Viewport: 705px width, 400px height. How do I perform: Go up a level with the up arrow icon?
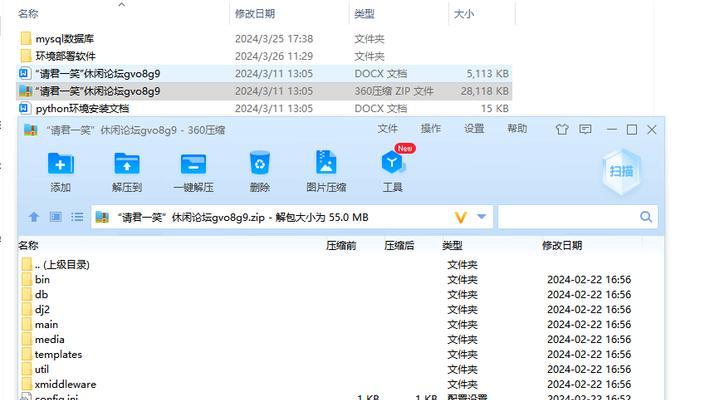34,218
